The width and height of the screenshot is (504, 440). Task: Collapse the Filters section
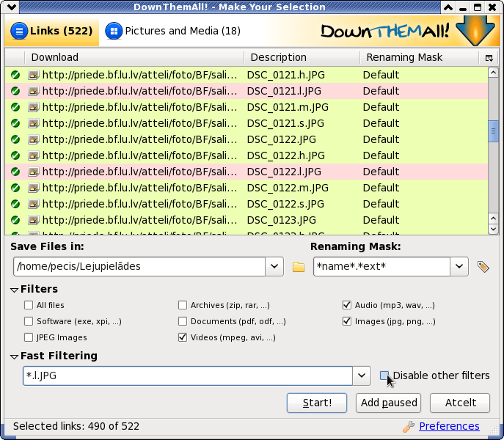pos(14,290)
